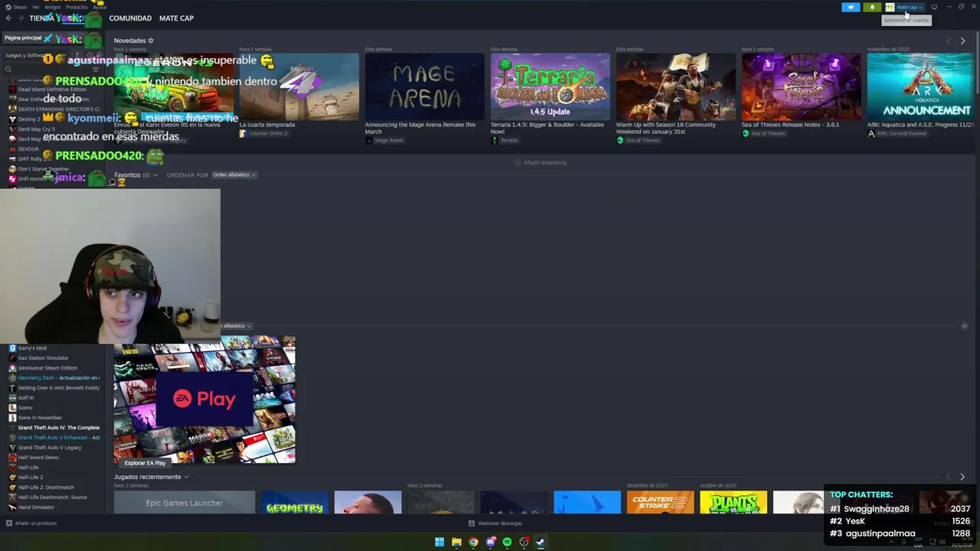
Task: Select Hand Simulator in library list
Action: (54, 507)
